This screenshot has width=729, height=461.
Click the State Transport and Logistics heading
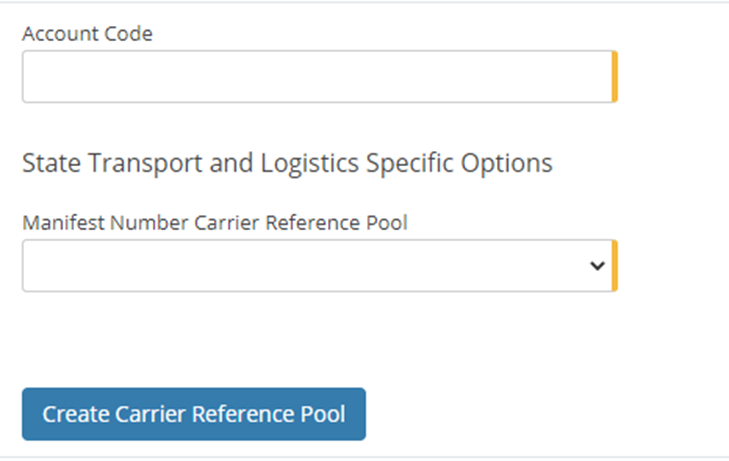click(287, 163)
